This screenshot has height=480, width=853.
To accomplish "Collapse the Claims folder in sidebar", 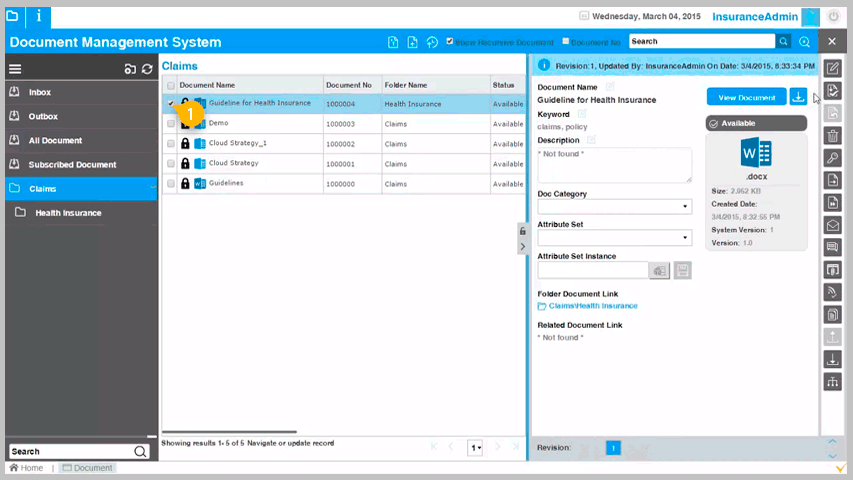I will (x=153, y=188).
